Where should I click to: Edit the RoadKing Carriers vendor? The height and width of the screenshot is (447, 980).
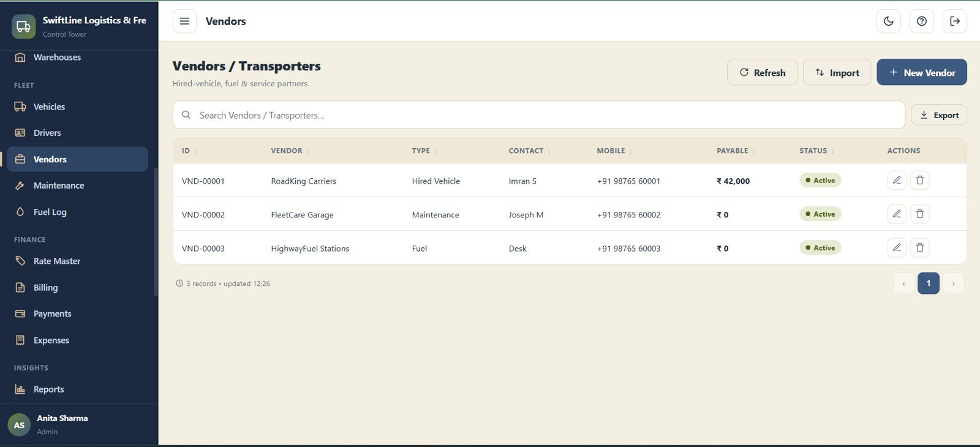[x=897, y=180]
